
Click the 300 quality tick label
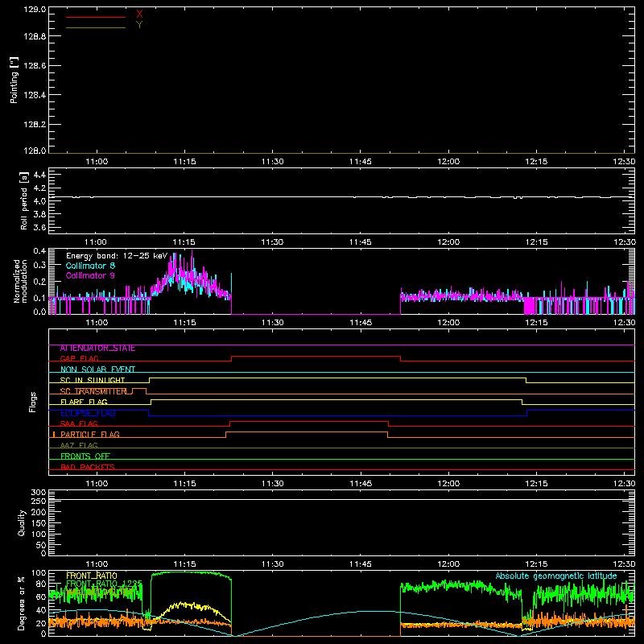coord(38,493)
